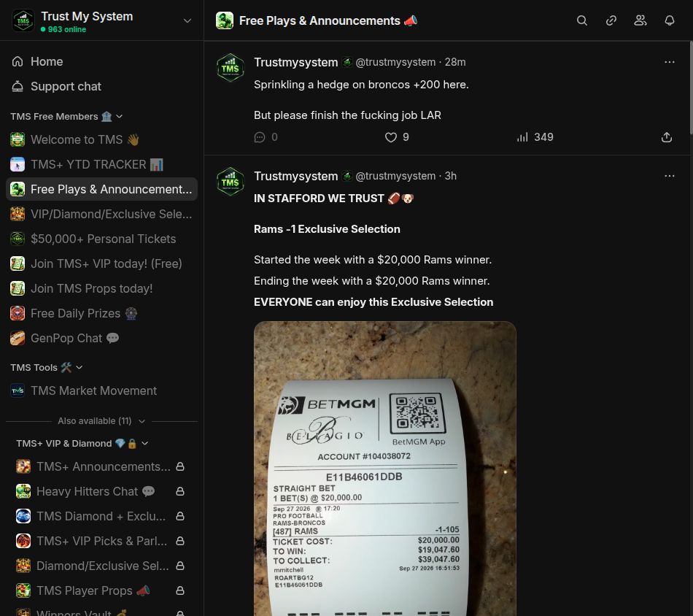
Task: Open the search icon in header
Action: [x=581, y=20]
